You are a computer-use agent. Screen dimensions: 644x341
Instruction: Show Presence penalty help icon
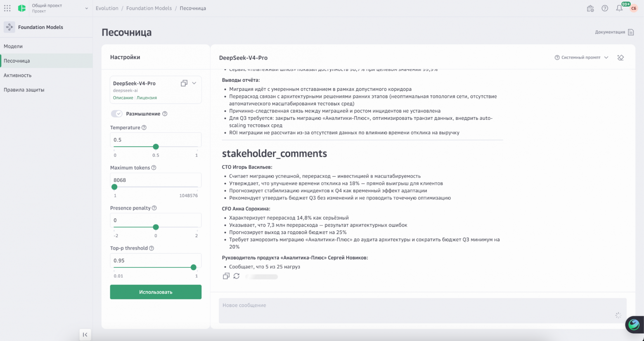tap(154, 208)
